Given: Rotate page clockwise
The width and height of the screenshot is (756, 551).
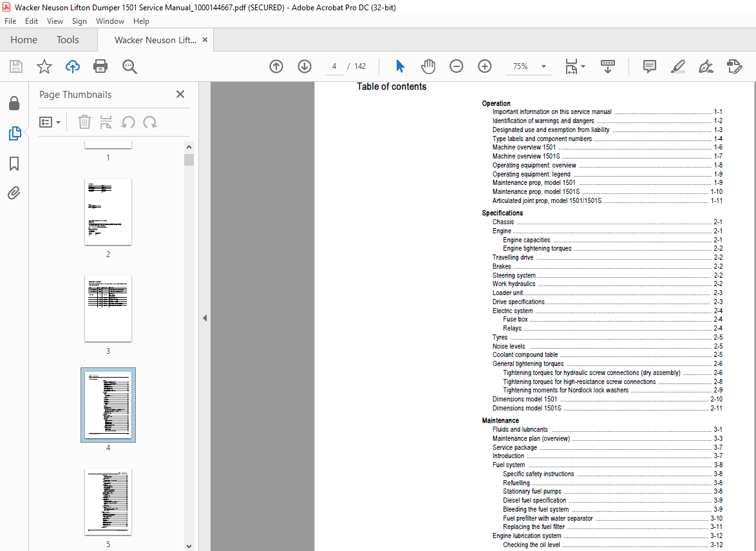Looking at the screenshot, I should [150, 122].
